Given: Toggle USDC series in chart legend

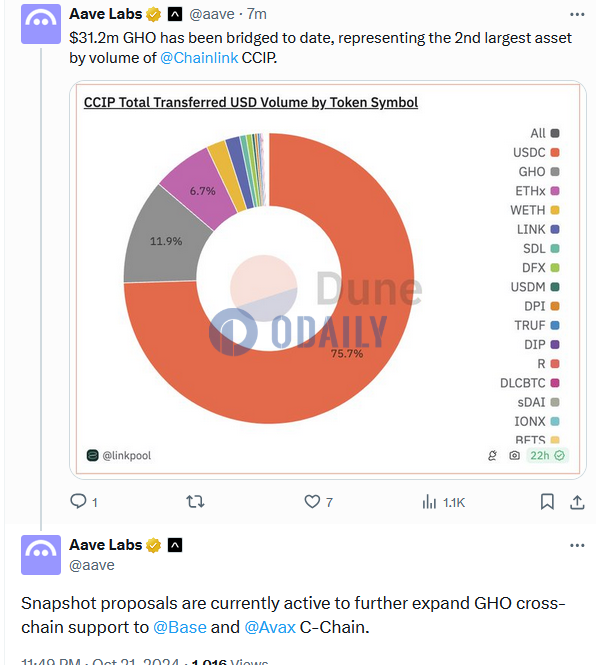Looking at the screenshot, I should 536,152.
